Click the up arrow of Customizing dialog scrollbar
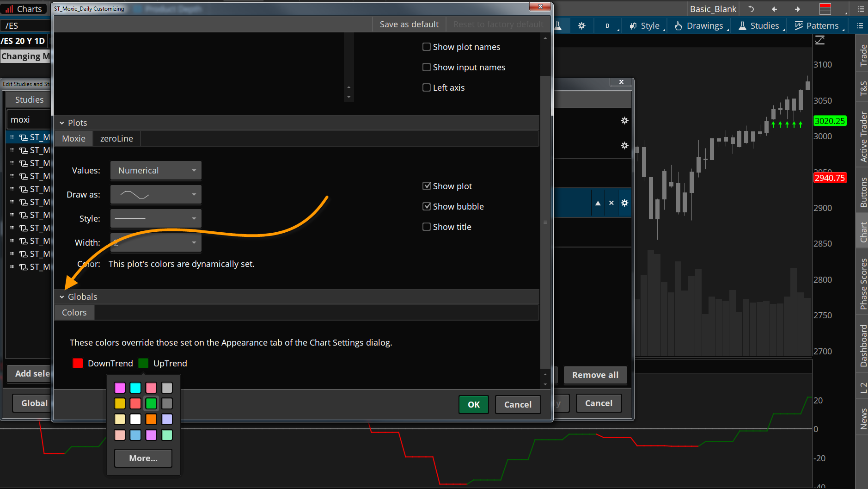Screen dimensions: 868x489 pyautogui.click(x=545, y=38)
